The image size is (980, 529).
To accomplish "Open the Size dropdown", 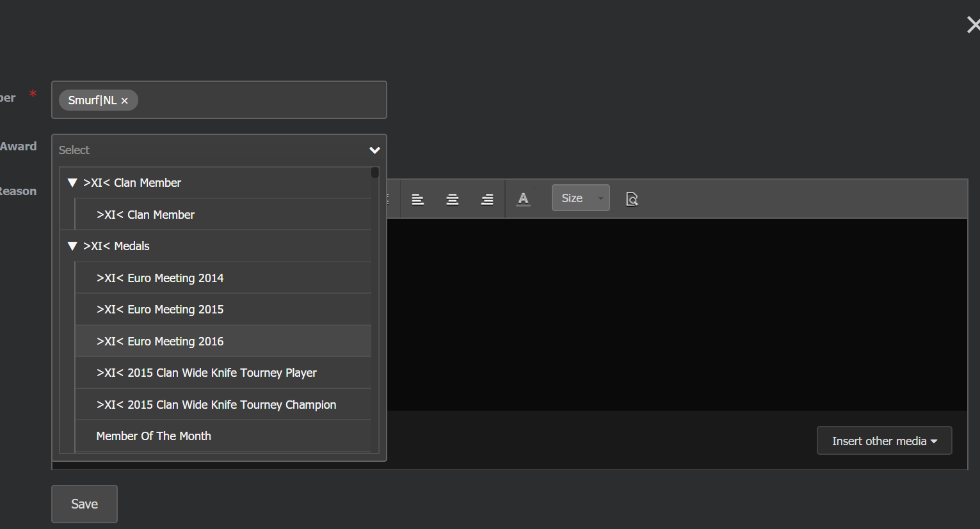I will coord(581,198).
